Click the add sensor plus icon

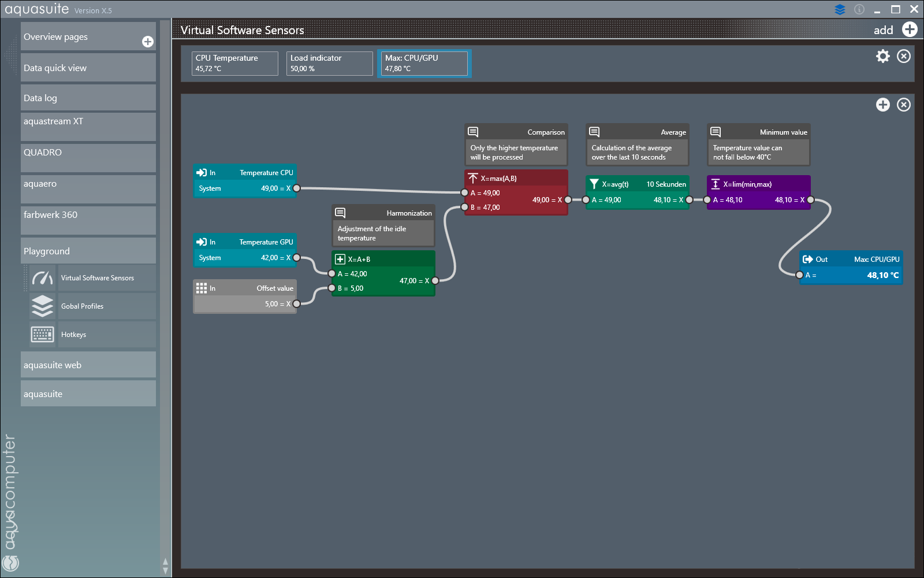click(910, 29)
